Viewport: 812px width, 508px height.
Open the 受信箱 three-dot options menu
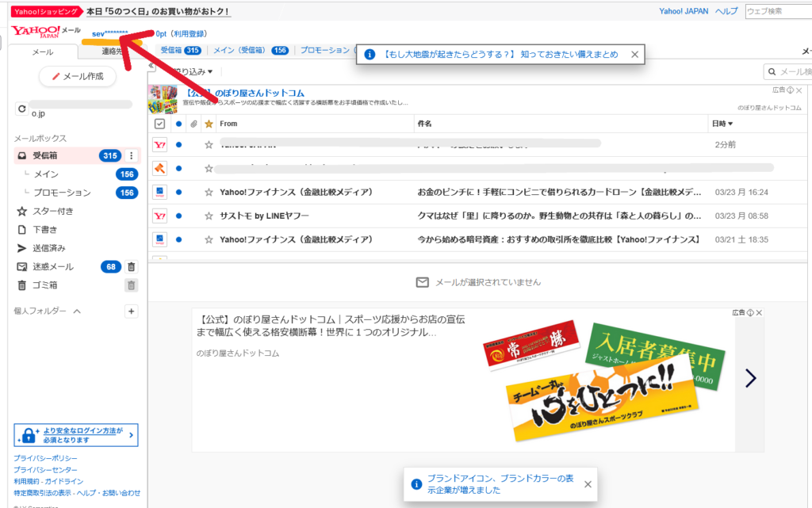[132, 156]
